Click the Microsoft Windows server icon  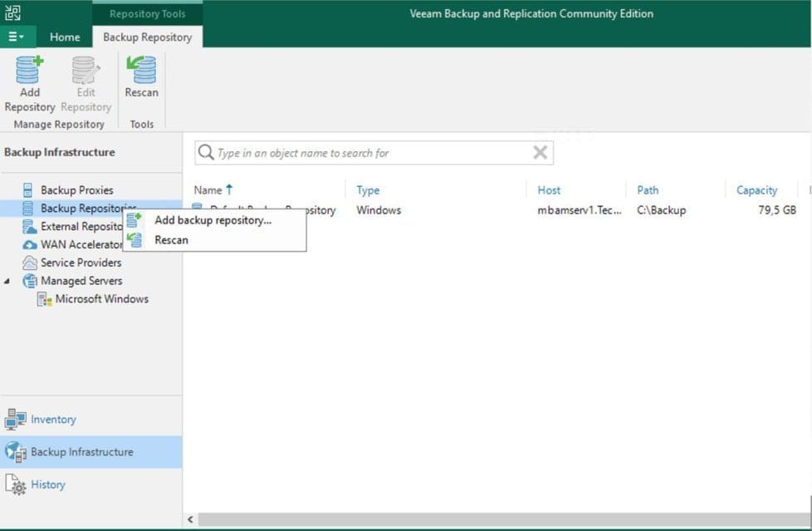tap(45, 299)
